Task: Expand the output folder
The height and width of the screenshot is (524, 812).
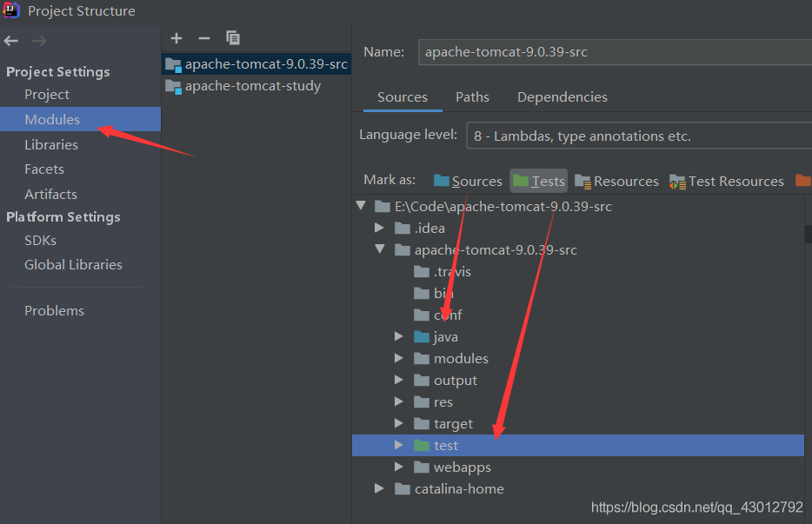Action: [399, 380]
